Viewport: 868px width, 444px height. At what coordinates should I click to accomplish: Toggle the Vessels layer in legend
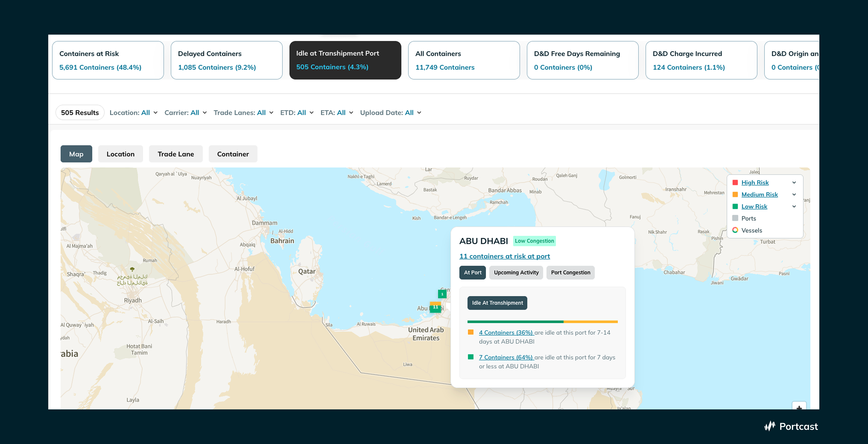coord(751,230)
